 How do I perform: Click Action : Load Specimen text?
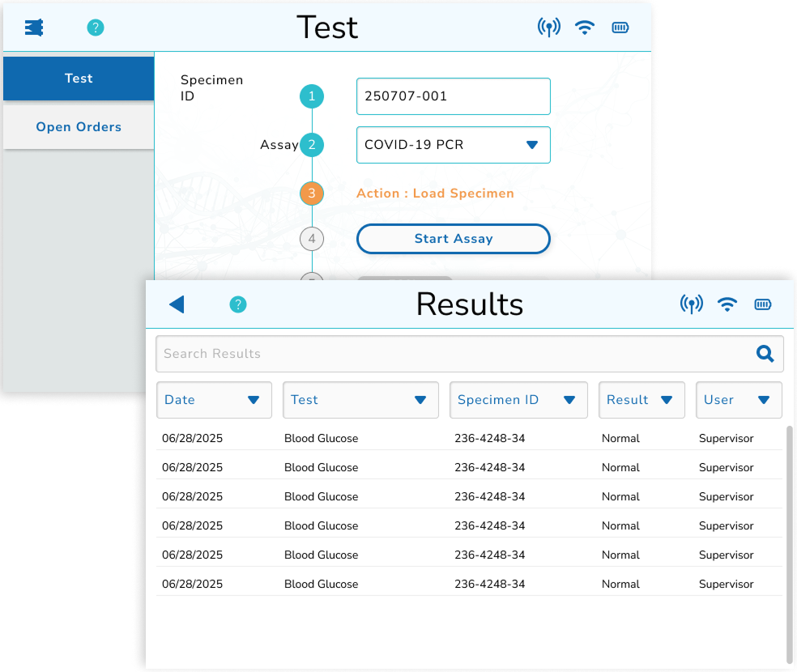coord(435,193)
